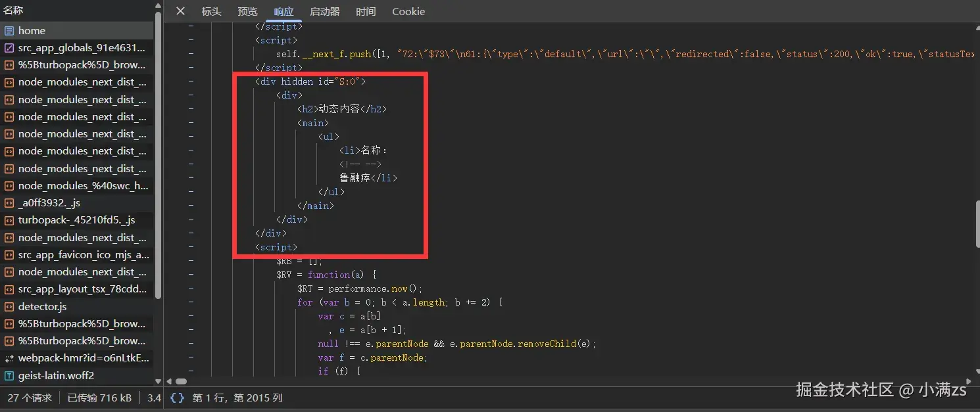980x412 pixels.
Task: Click the 27 个请求 status entry
Action: pos(30,398)
